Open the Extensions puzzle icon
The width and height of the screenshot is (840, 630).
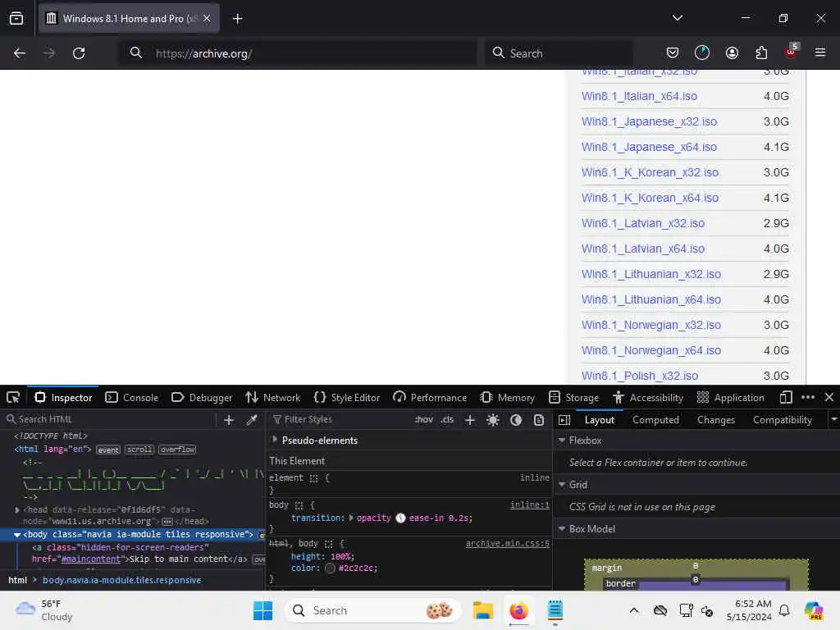click(x=761, y=52)
